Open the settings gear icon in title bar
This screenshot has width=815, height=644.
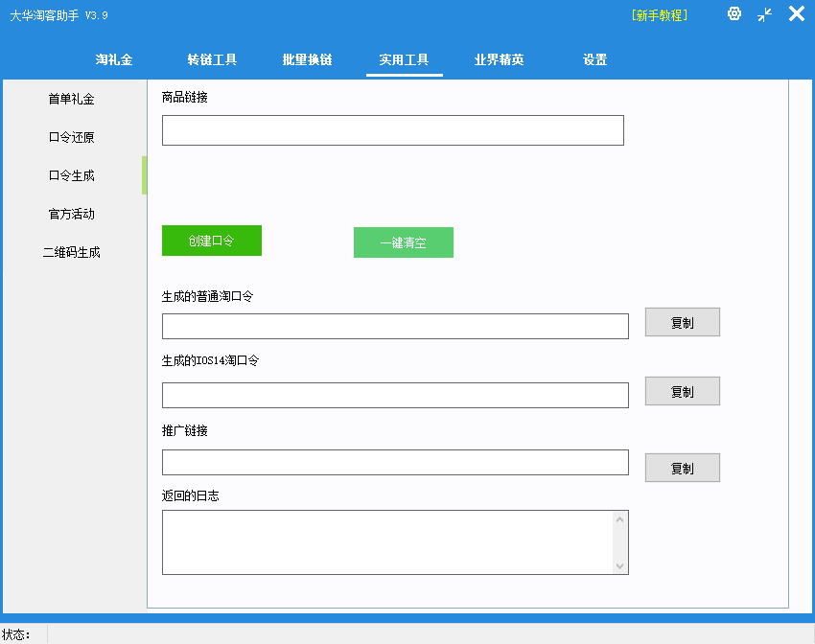tap(733, 14)
